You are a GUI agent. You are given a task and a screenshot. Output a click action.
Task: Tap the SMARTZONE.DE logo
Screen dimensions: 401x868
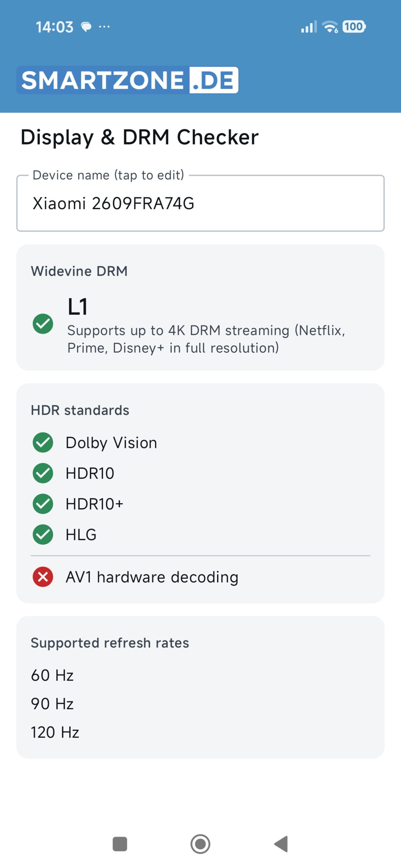coord(128,80)
